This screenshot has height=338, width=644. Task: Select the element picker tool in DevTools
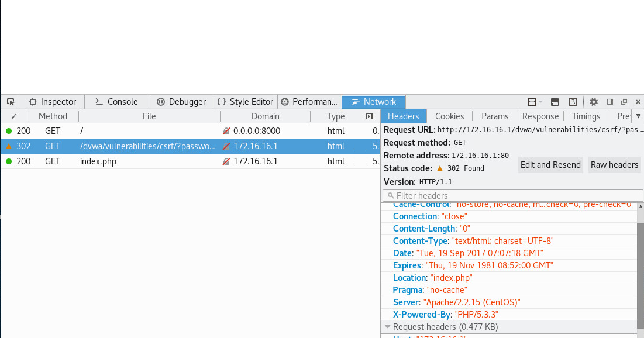tap(10, 101)
